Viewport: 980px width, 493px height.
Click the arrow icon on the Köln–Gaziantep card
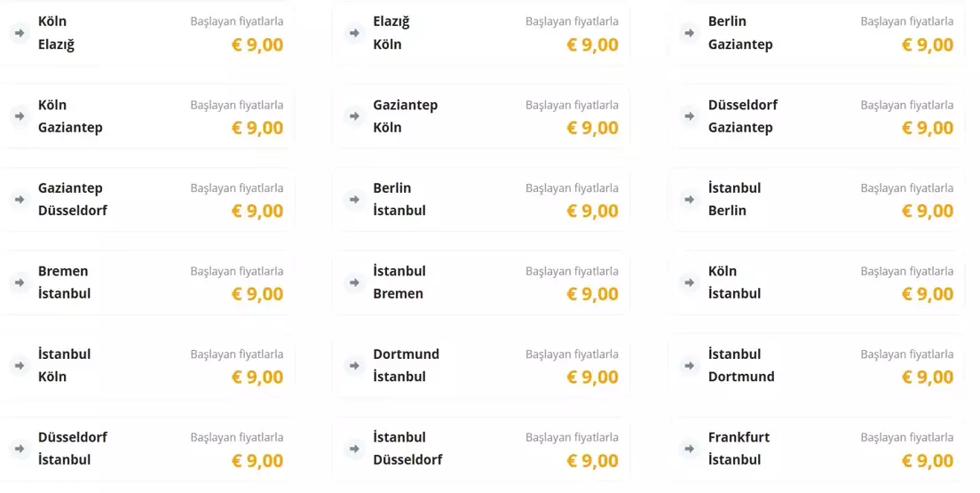coord(19,116)
